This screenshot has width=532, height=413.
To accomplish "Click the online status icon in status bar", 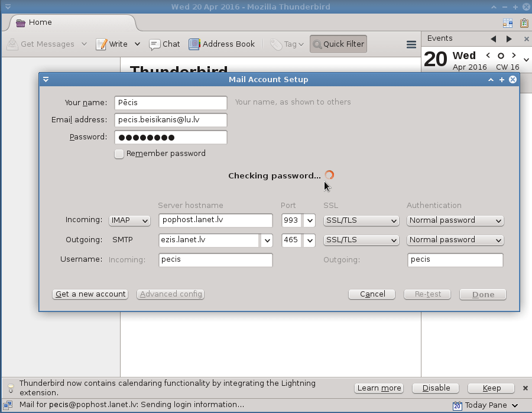I will coord(8,405).
